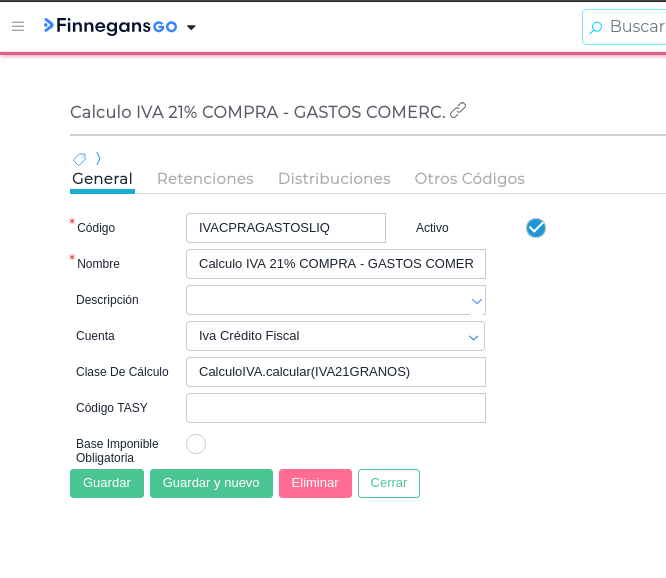The height and width of the screenshot is (578, 666).
Task: Enable Base Imponible Obligatoria checkbox
Action: tap(196, 444)
